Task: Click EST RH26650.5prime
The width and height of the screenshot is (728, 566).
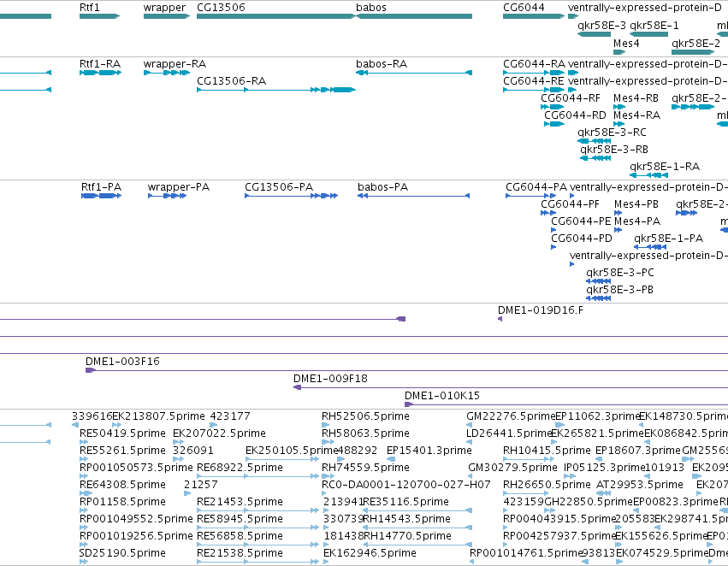Action: coord(525,493)
